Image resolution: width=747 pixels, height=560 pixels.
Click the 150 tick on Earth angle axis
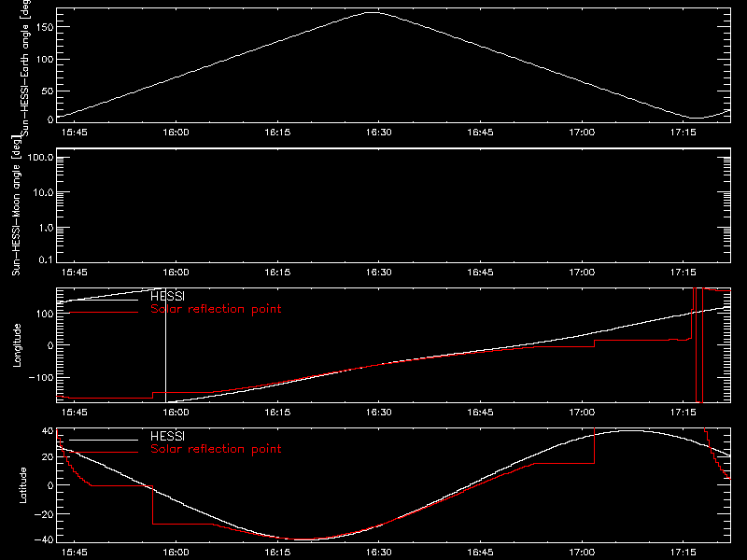[x=45, y=27]
